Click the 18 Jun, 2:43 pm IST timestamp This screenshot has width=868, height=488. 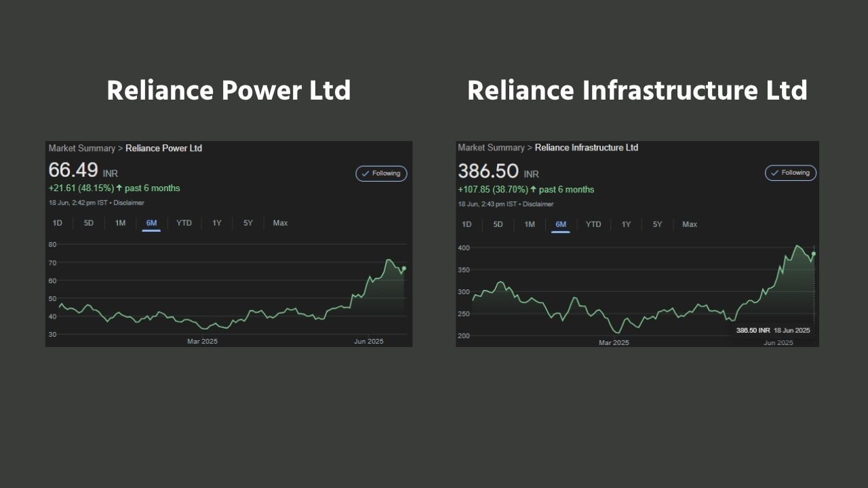point(488,204)
